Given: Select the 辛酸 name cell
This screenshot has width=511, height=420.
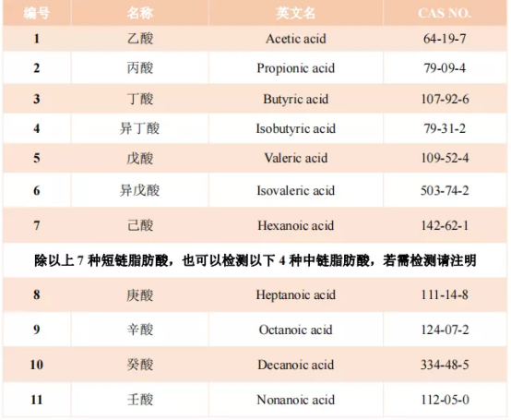Looking at the screenshot, I should (x=140, y=330).
